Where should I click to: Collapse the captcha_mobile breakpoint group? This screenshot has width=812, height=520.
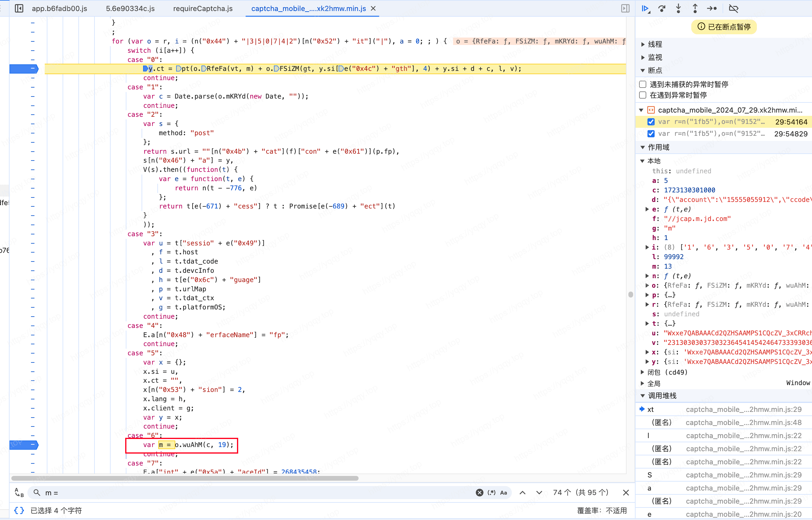click(x=641, y=110)
